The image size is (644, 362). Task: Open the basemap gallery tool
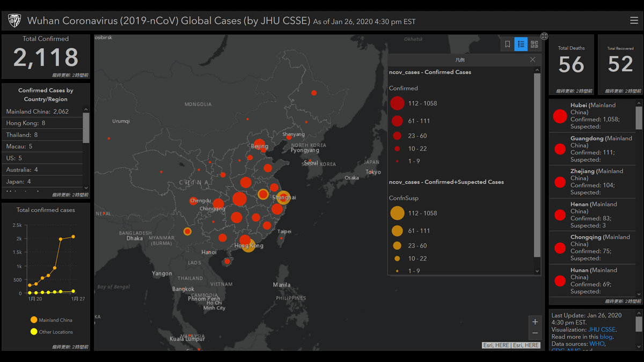[534, 45]
